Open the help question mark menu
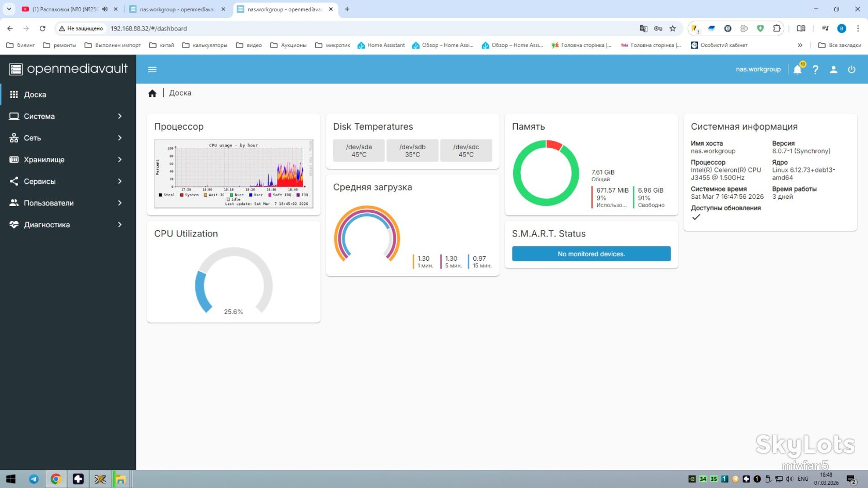The height and width of the screenshot is (488, 868). (x=815, y=69)
